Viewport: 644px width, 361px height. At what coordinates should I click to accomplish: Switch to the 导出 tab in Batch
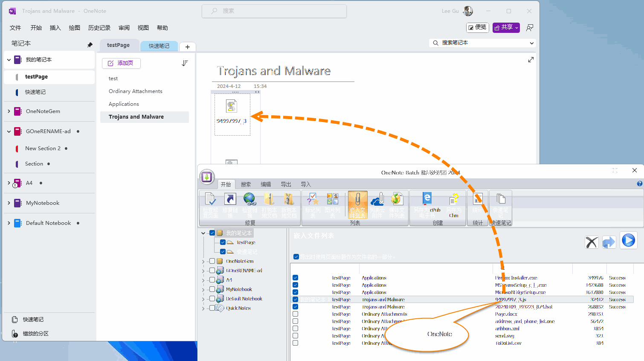click(x=286, y=184)
